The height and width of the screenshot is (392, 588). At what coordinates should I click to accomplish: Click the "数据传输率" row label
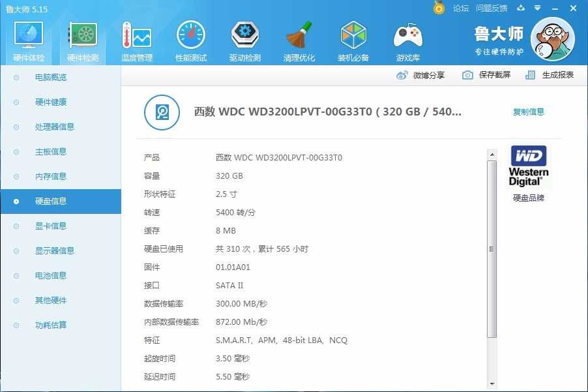pos(164,304)
